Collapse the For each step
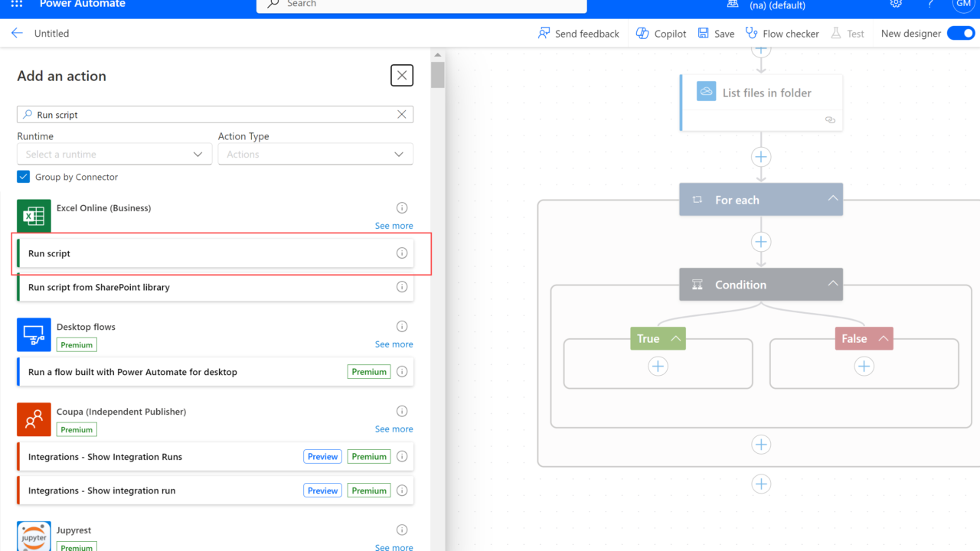 click(832, 199)
